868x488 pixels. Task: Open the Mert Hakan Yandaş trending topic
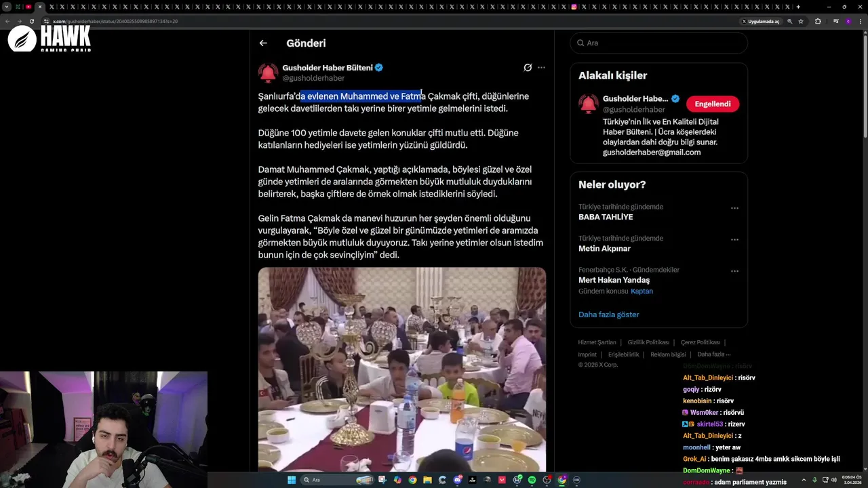614,280
